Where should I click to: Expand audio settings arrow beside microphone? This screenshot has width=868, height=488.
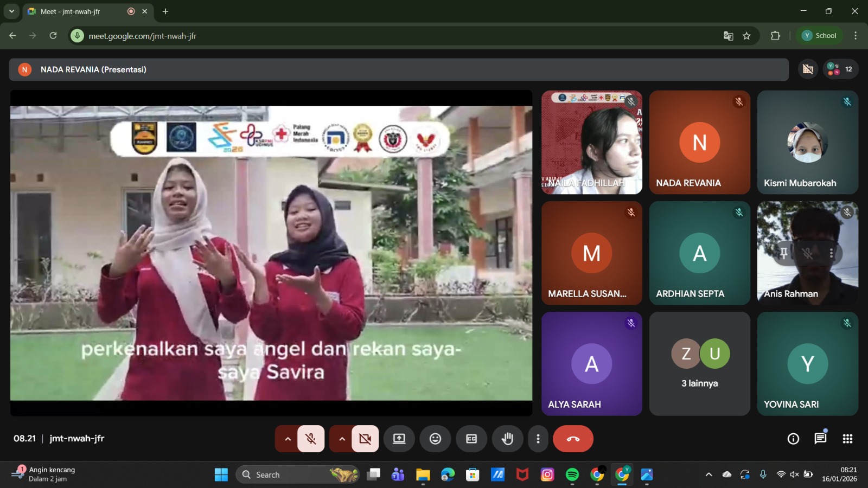[288, 439]
